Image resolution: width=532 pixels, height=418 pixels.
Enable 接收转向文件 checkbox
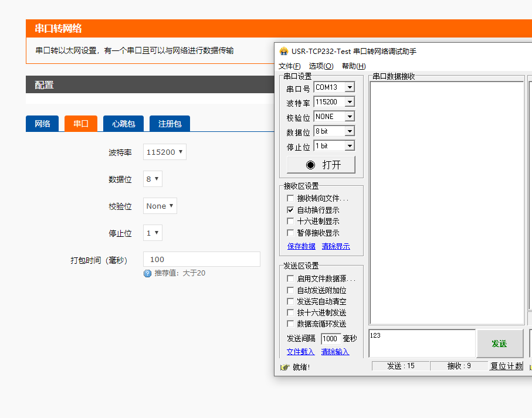pos(290,199)
